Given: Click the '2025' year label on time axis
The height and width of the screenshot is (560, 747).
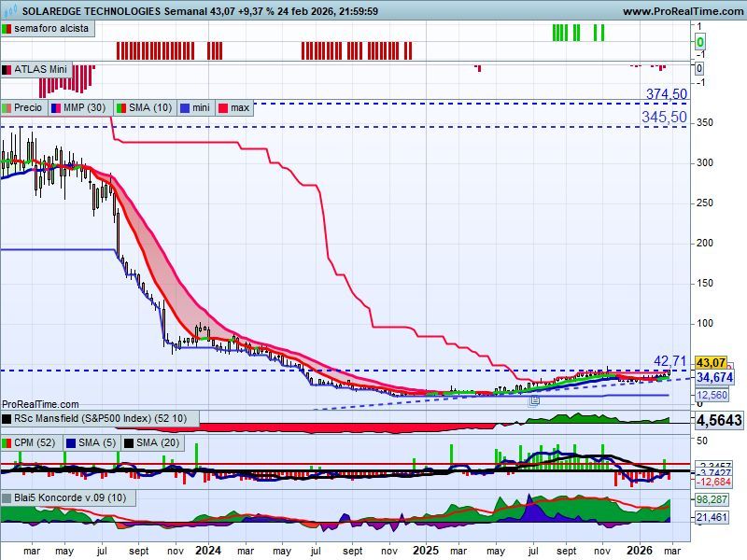Looking at the screenshot, I should click(426, 551).
